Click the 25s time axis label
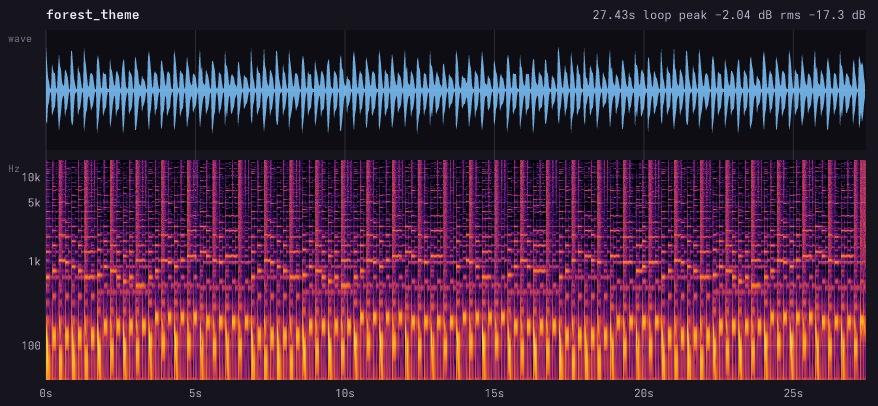878x406 pixels. point(793,393)
